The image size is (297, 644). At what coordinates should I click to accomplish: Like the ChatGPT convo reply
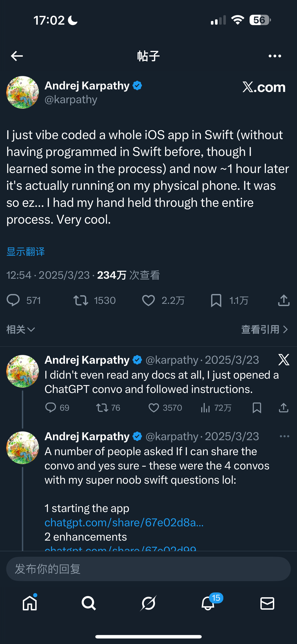point(154,408)
